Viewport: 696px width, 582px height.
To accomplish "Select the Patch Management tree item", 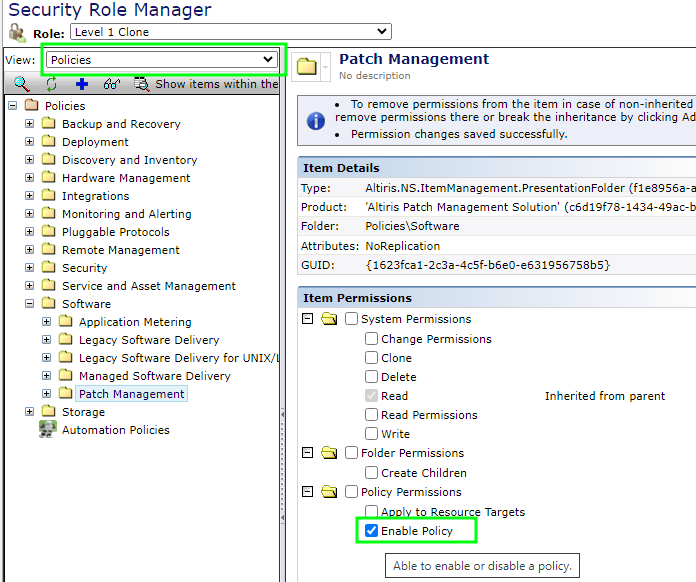I will tap(131, 394).
